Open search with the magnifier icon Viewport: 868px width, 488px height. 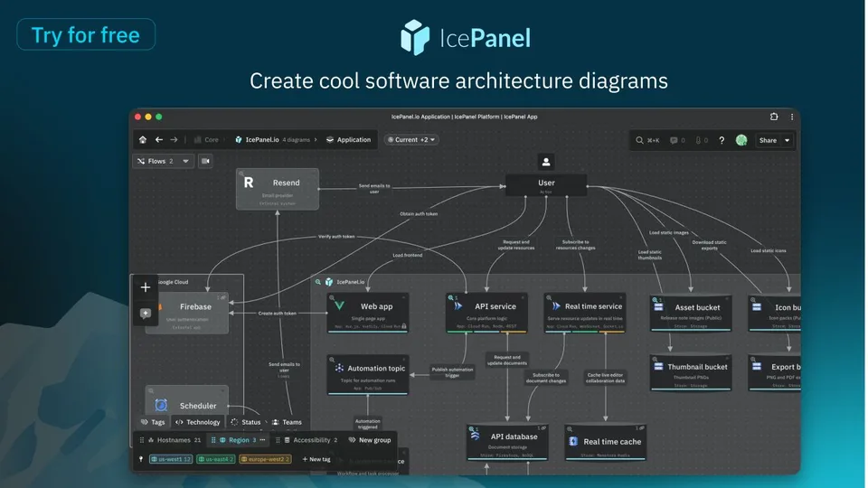click(639, 140)
